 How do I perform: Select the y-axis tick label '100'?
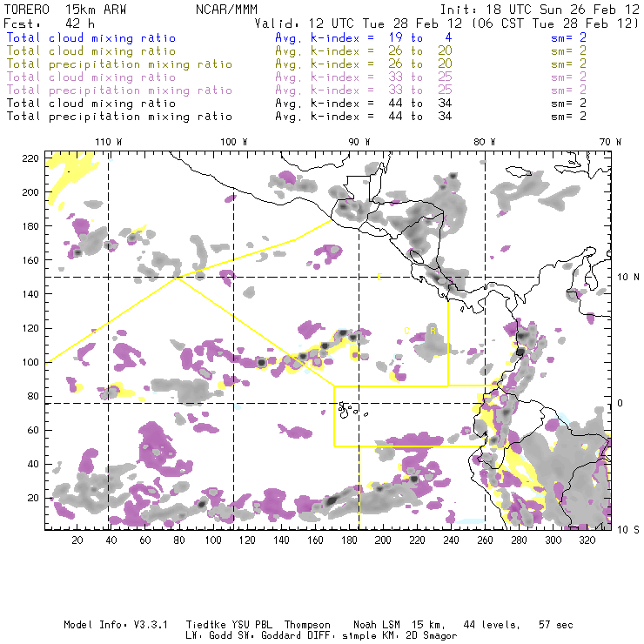coord(30,362)
